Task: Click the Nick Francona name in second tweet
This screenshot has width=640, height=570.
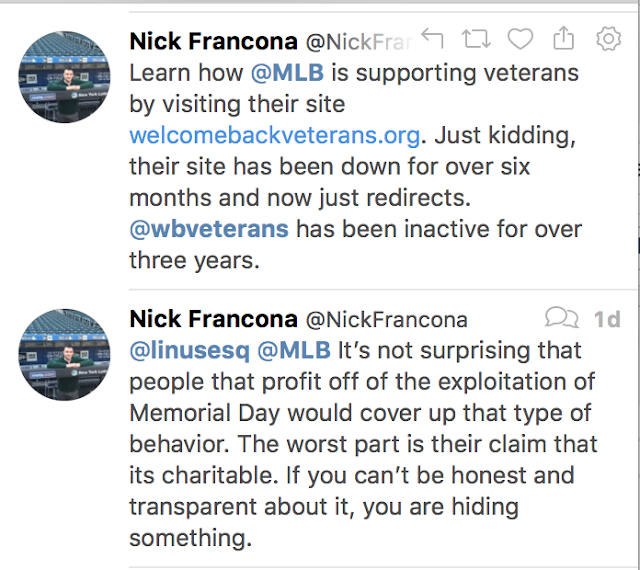Action: click(213, 319)
